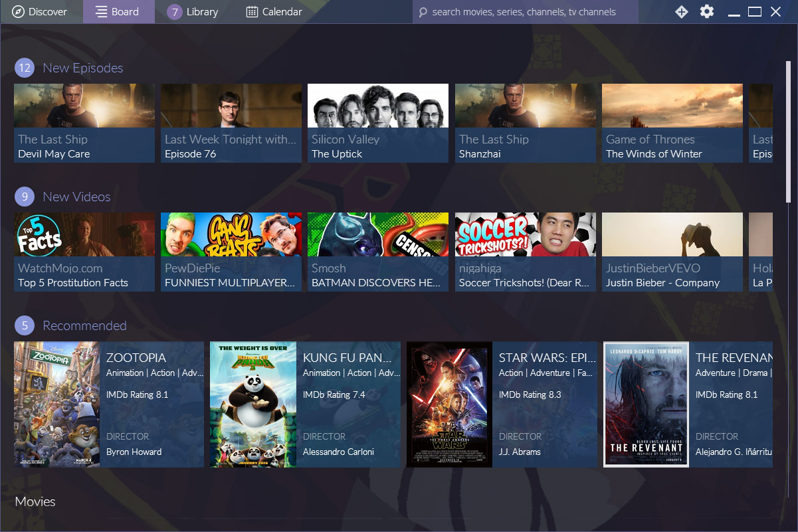
Task: Open Game of Thrones The Winds of Winter
Action: coord(672,123)
